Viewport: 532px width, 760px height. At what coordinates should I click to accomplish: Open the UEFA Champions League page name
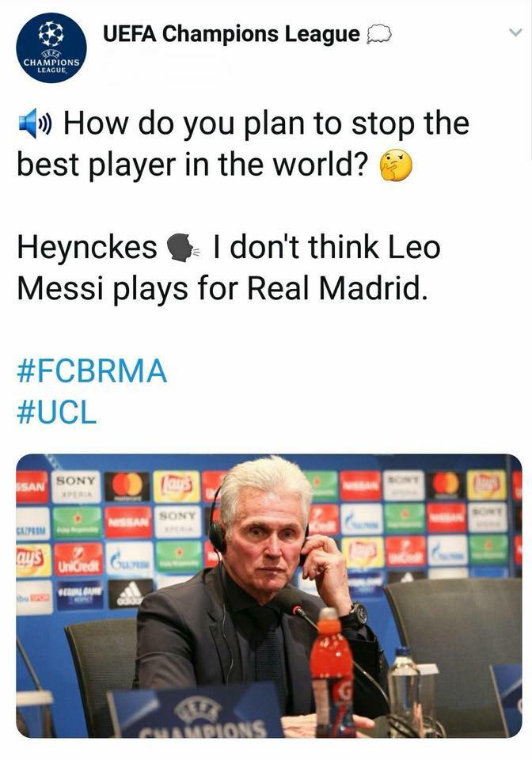[231, 34]
